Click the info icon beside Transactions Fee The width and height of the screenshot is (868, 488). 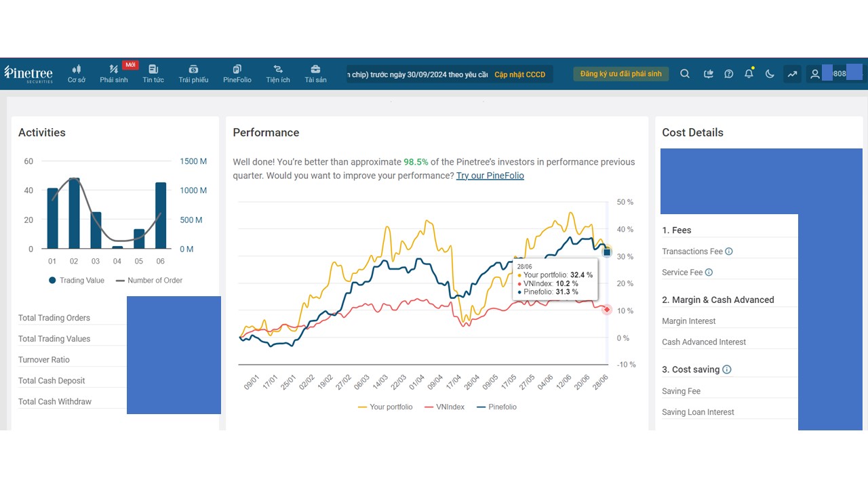click(x=729, y=251)
